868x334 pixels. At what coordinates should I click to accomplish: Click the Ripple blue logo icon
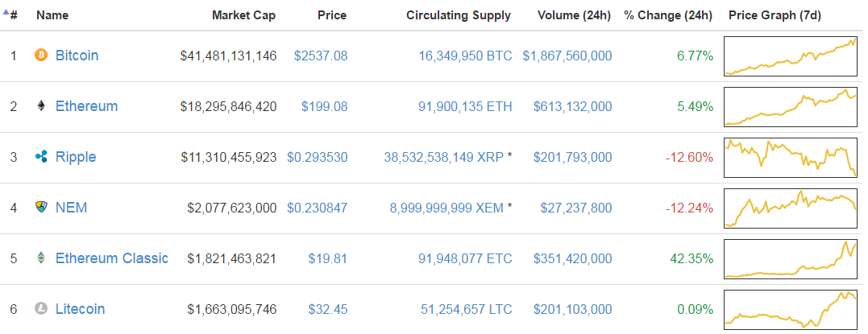[x=41, y=157]
